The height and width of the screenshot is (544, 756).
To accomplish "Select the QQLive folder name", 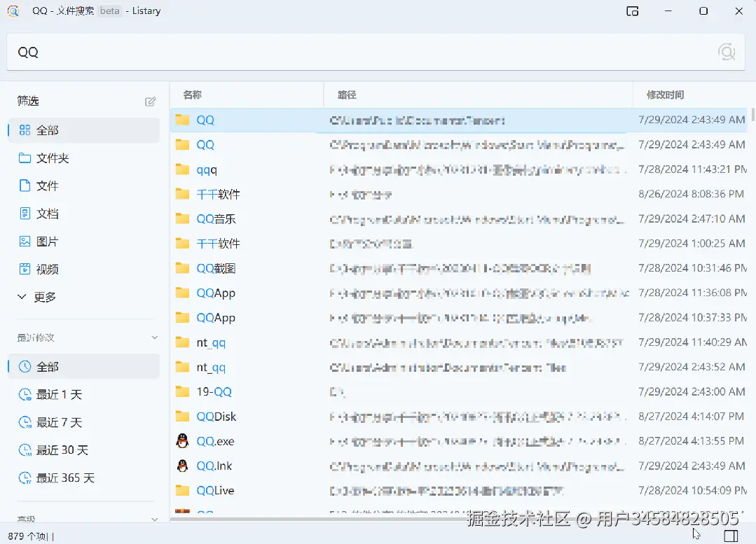I will [215, 491].
